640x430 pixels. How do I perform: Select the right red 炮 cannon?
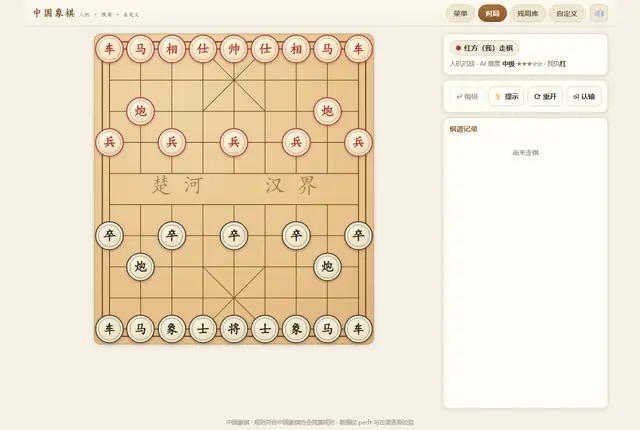[327, 111]
